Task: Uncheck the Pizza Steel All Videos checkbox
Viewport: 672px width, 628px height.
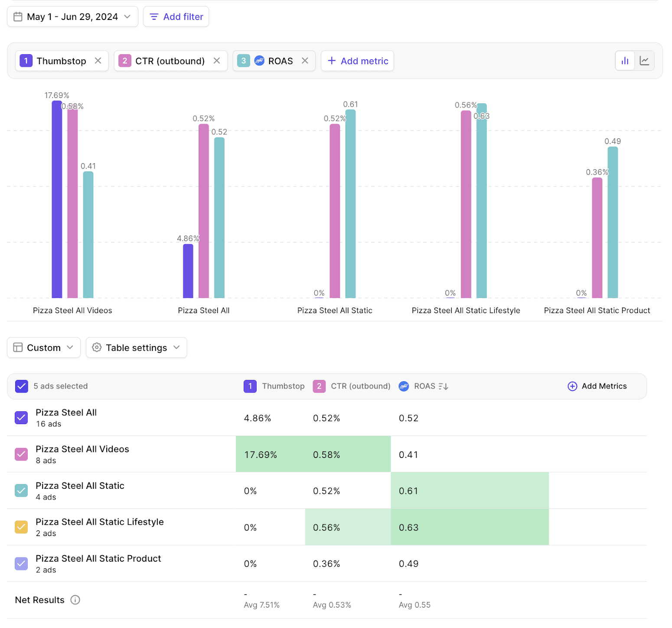Action: [21, 454]
